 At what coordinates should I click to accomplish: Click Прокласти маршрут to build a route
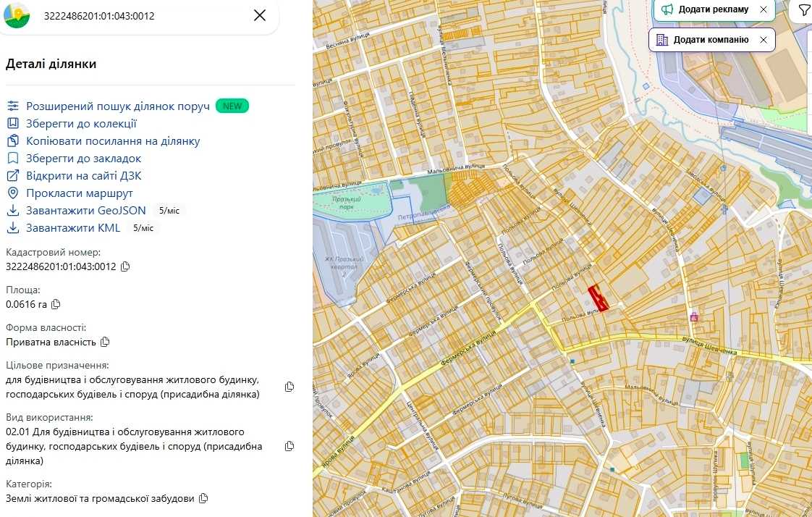(x=80, y=193)
